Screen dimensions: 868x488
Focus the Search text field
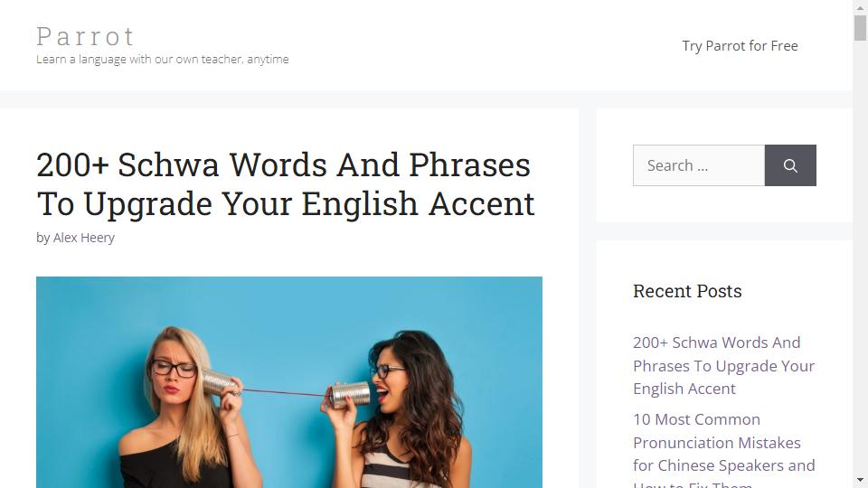(x=699, y=165)
